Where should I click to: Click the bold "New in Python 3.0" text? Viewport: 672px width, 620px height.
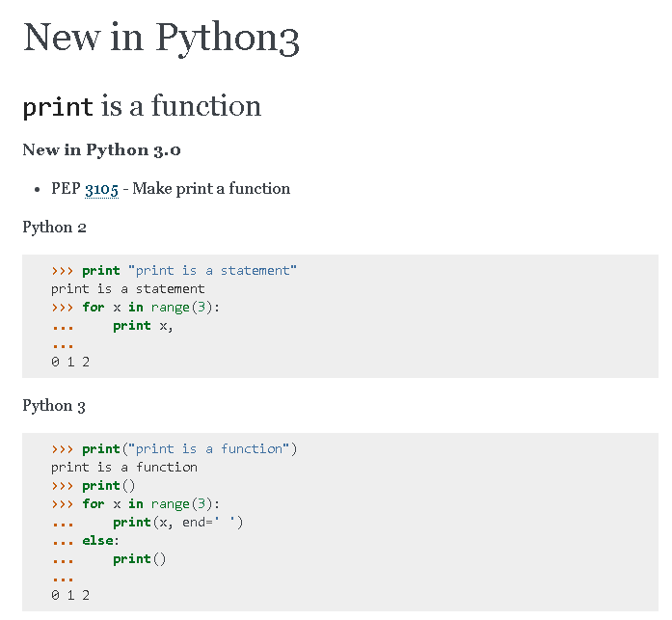[101, 149]
